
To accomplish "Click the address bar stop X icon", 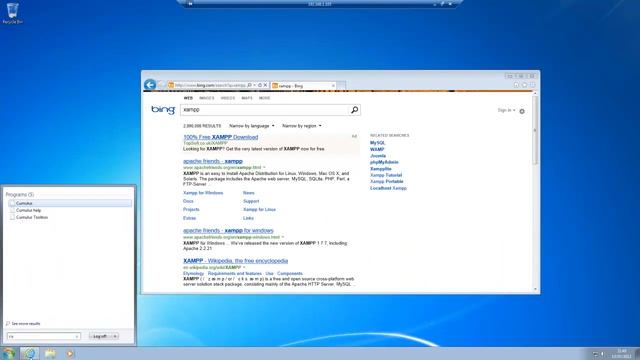I will coord(265,85).
